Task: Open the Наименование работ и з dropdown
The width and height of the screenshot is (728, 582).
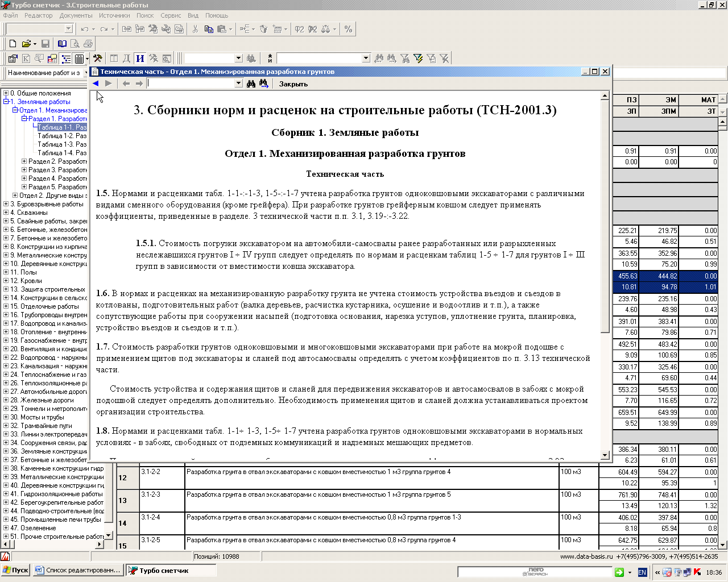Action: 86,73
